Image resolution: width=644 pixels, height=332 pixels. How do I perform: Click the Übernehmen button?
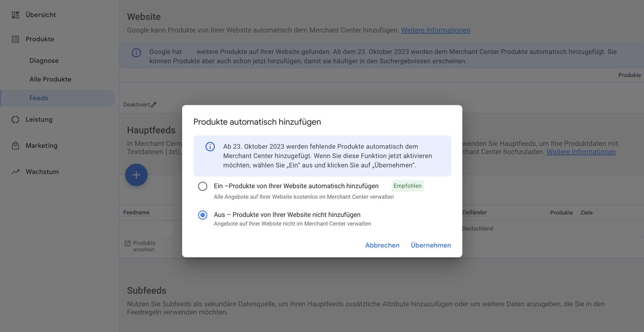[x=431, y=245]
